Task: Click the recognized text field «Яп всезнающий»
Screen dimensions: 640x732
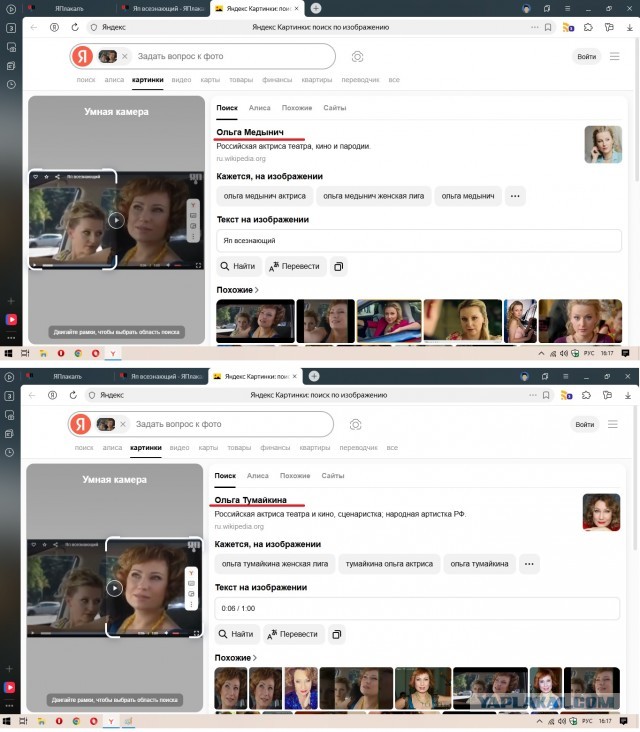Action: tap(419, 240)
